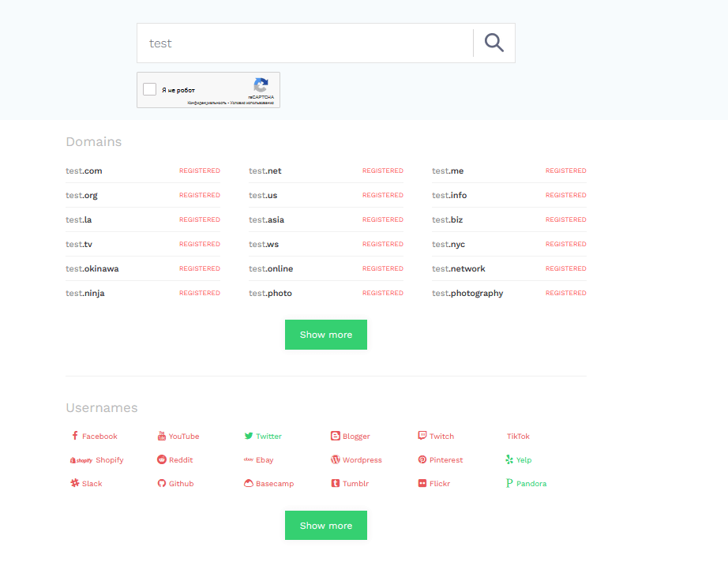This screenshot has height=562, width=728.
Task: Check the reCAPTCHA 'Я не робот' checkbox
Action: click(x=149, y=89)
